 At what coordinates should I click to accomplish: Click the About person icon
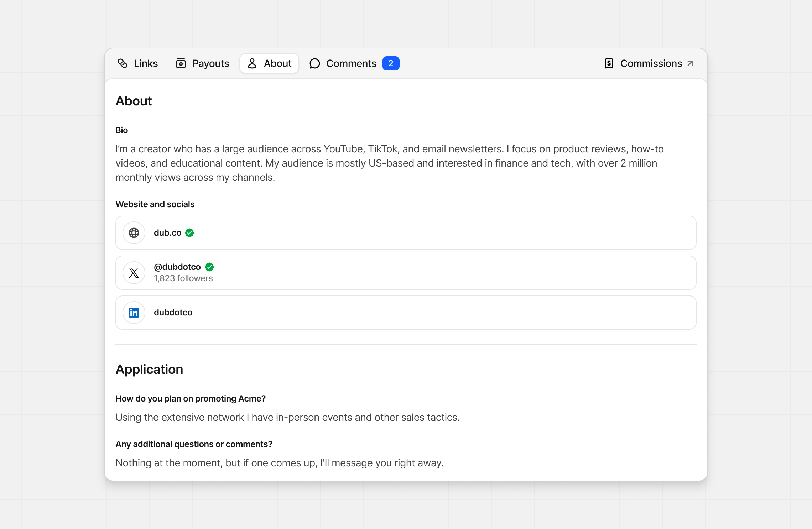point(252,63)
